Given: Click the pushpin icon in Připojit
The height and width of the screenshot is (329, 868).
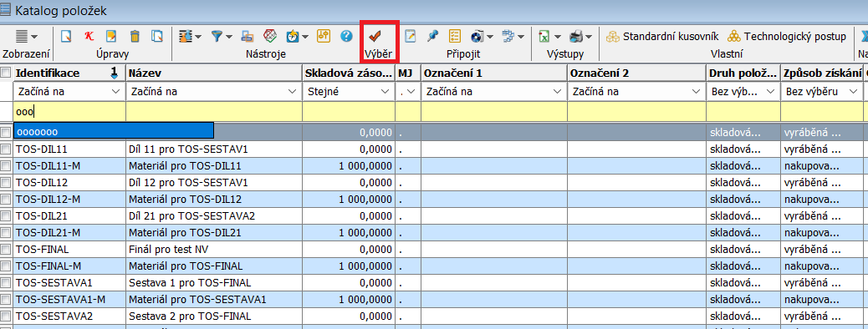Looking at the screenshot, I should pos(432,37).
